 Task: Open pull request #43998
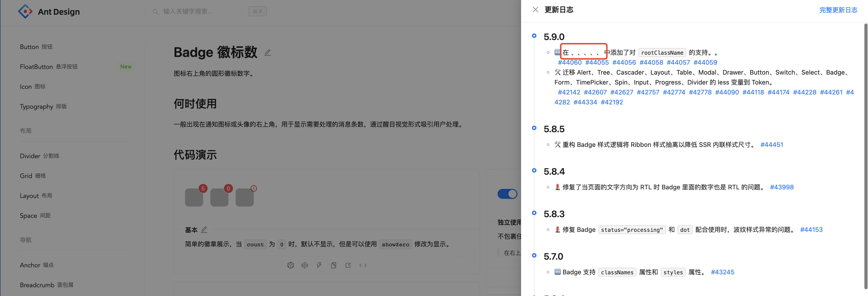click(x=782, y=187)
